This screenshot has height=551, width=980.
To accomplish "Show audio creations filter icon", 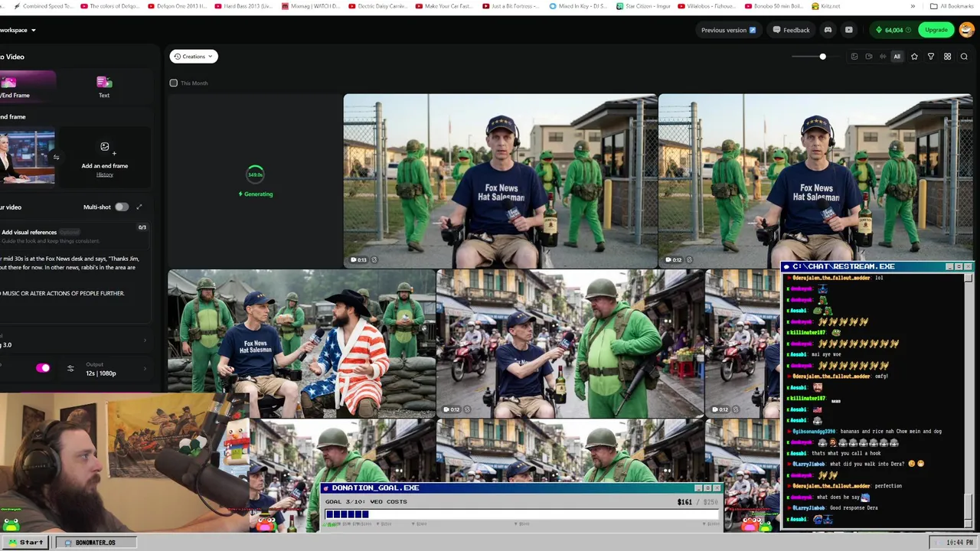I will click(x=883, y=57).
